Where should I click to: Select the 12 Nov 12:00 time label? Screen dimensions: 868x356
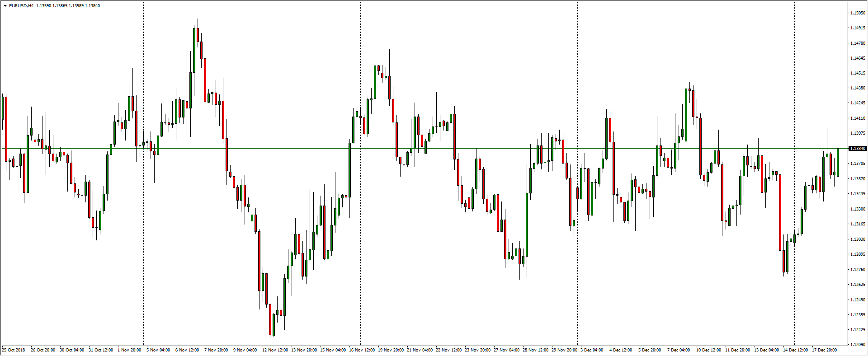(x=275, y=350)
